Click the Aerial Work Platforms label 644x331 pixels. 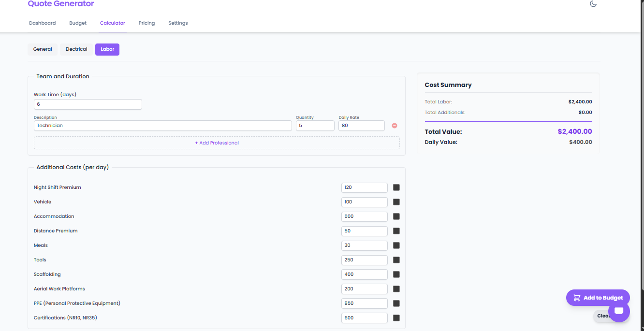click(59, 289)
